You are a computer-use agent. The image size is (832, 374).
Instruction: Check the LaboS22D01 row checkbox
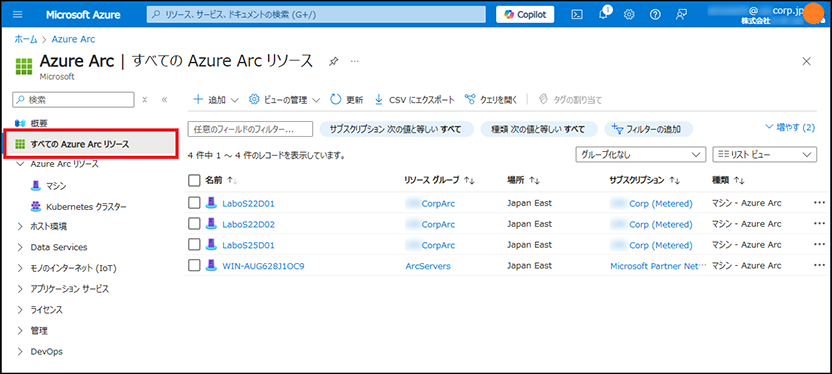tap(194, 203)
